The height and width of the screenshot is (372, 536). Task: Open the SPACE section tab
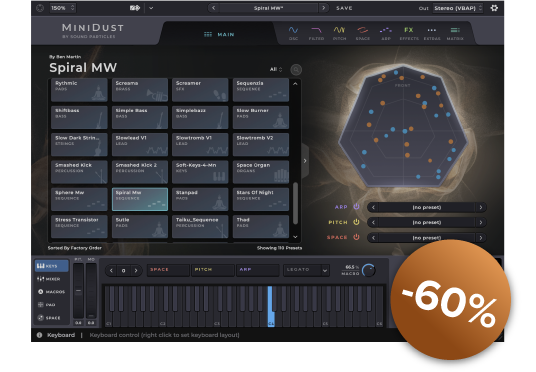pos(363,34)
